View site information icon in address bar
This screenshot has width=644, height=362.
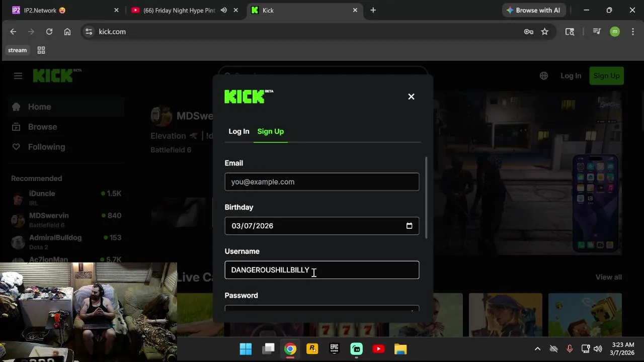[89, 32]
